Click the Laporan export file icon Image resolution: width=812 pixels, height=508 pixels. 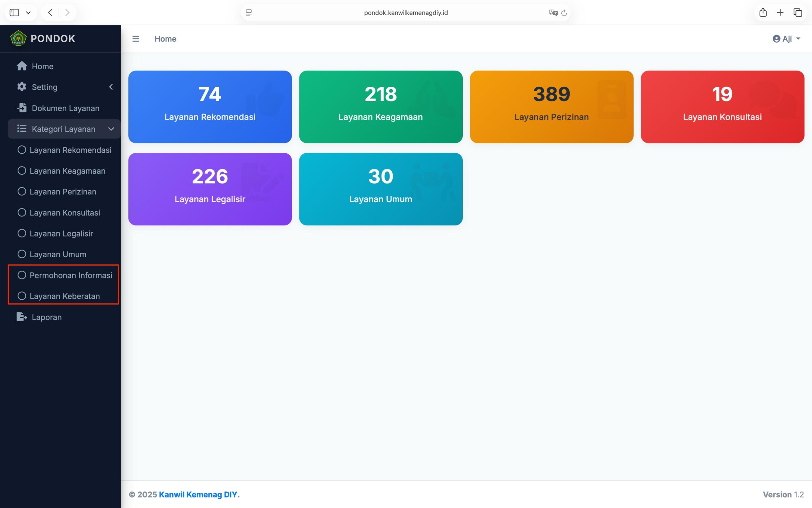(22, 317)
